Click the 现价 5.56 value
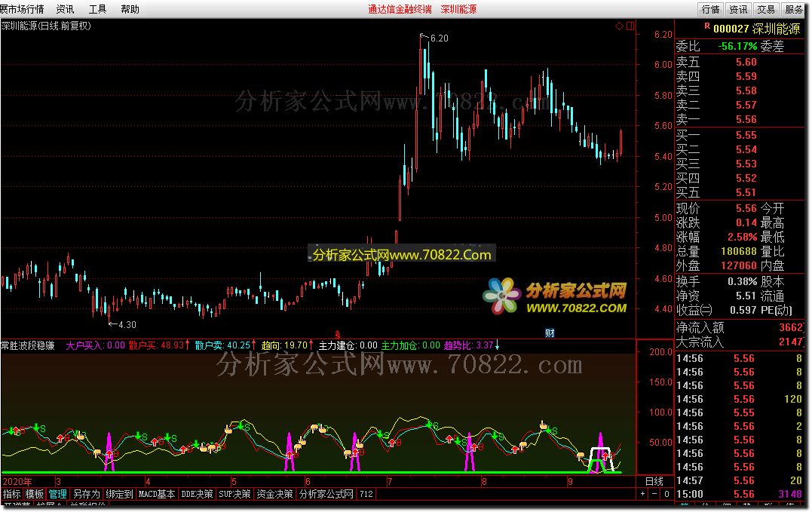The width and height of the screenshot is (812, 512). tap(746, 208)
